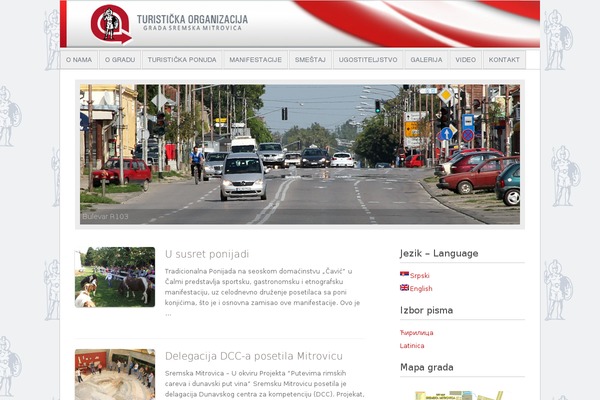Choose the Ћирилица script link
This screenshot has height=400, width=600.
(416, 333)
